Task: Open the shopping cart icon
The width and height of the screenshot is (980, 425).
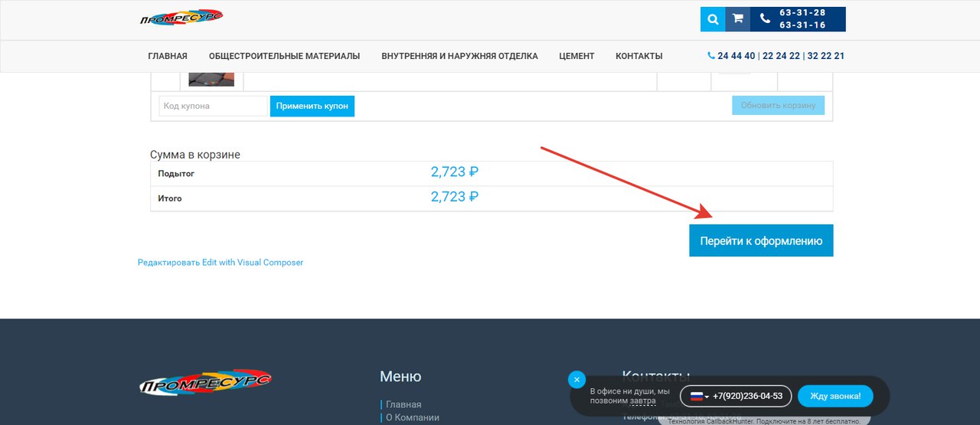Action: 737,19
